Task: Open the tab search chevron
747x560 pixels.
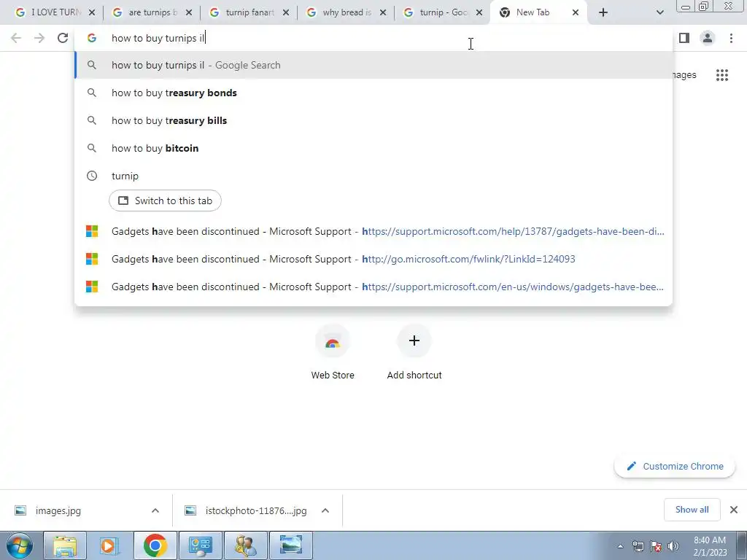Action: [x=659, y=12]
